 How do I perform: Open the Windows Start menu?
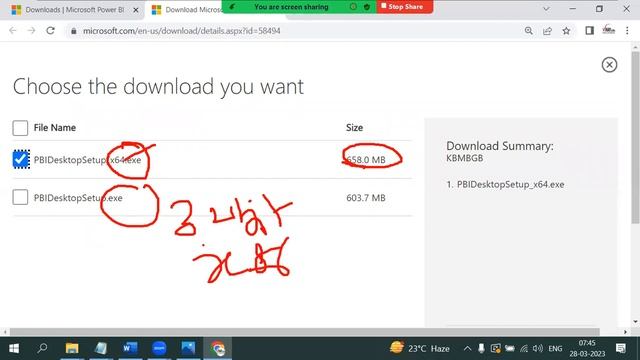14,348
